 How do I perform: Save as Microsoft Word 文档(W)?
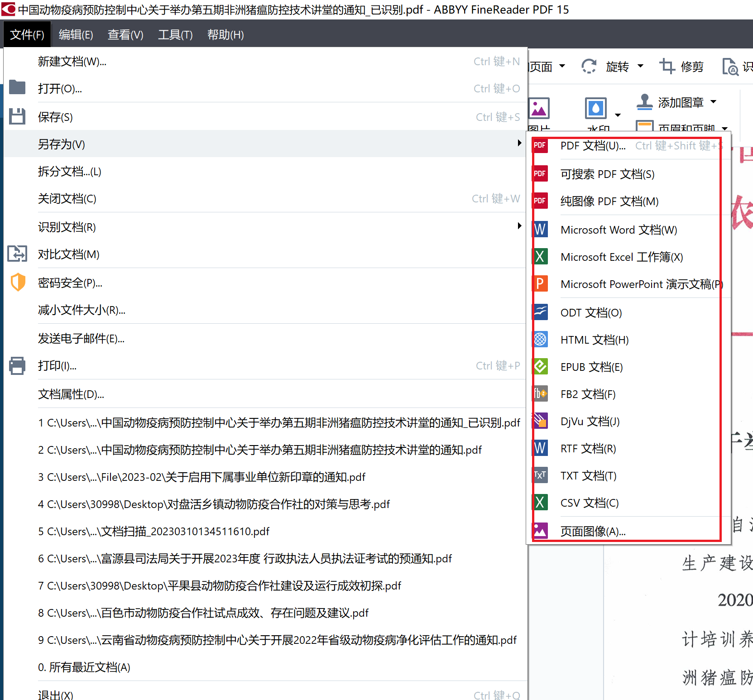[628, 230]
